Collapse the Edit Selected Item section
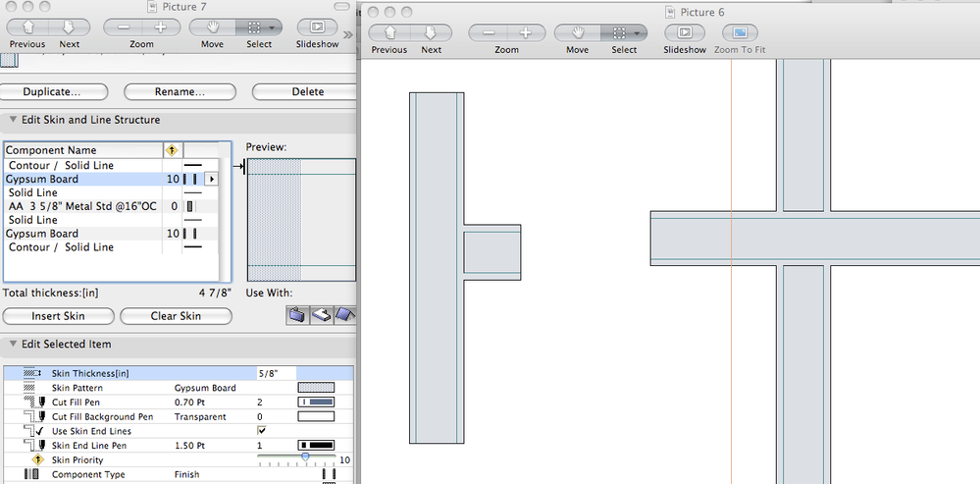This screenshot has height=484, width=980. point(13,344)
